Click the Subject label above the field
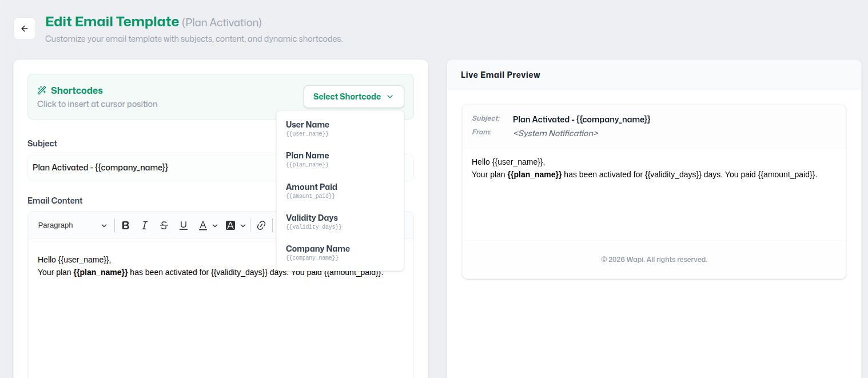 coord(42,144)
